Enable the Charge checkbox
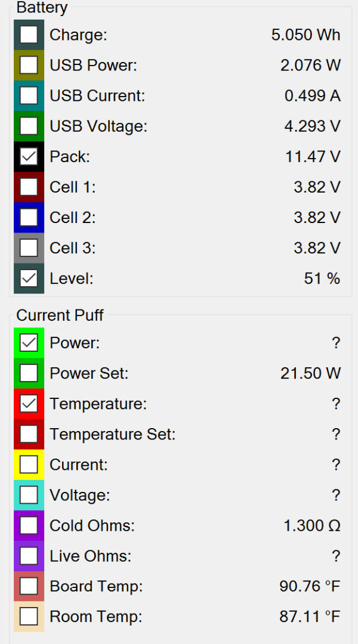 pyautogui.click(x=29, y=35)
